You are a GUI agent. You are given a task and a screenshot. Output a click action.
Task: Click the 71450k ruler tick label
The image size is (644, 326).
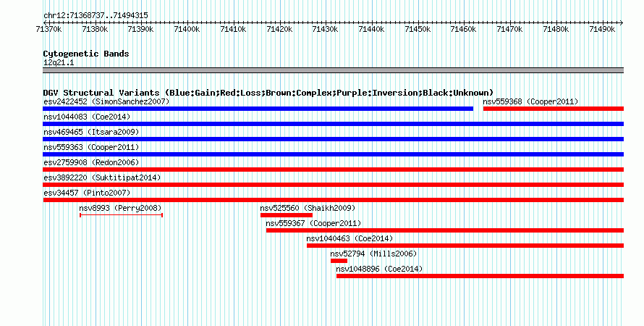click(418, 29)
